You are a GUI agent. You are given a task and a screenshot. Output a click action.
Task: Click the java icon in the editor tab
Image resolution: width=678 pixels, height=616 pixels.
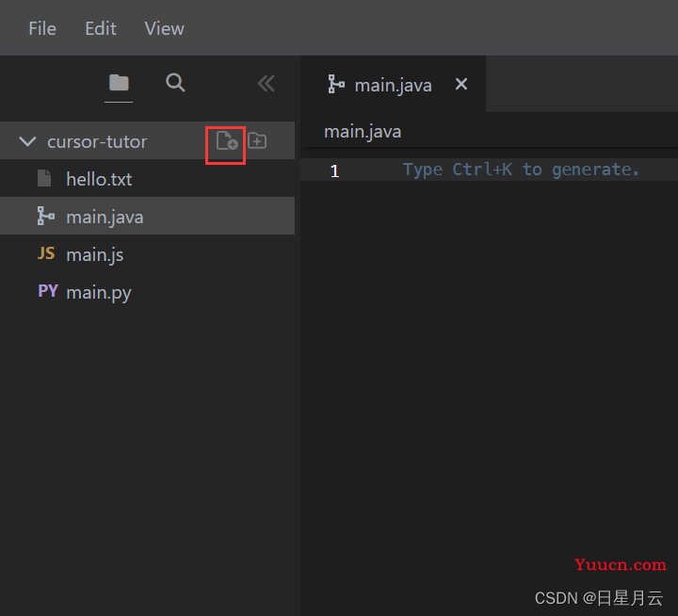coord(336,84)
